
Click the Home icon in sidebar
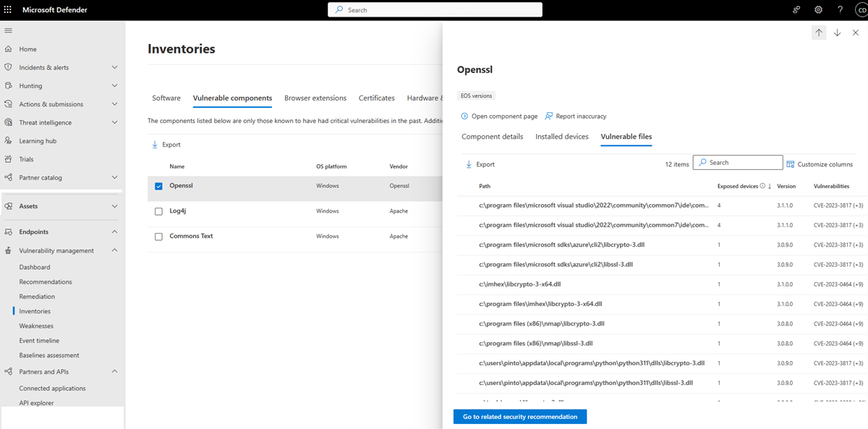tap(9, 49)
